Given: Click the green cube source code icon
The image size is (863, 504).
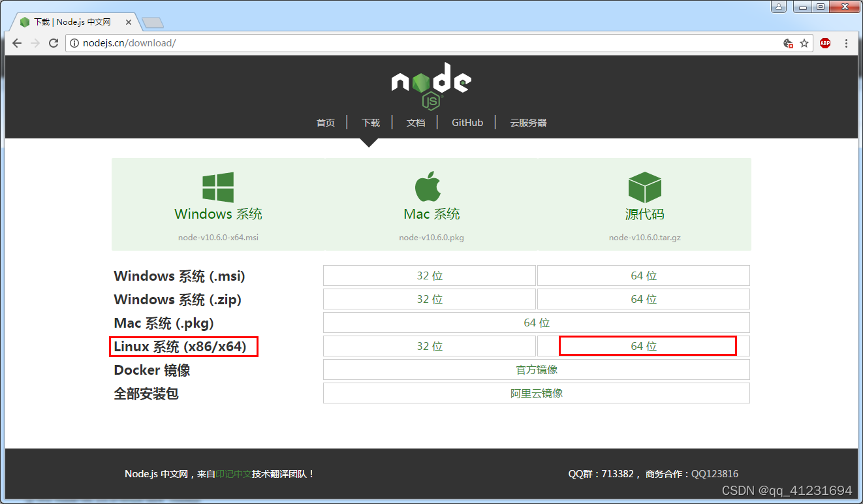Looking at the screenshot, I should click(644, 186).
